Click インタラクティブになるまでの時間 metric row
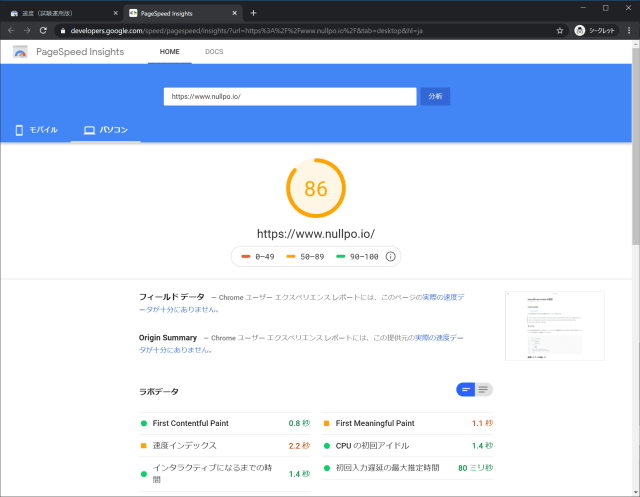This screenshot has width=640, height=497. coord(224,474)
